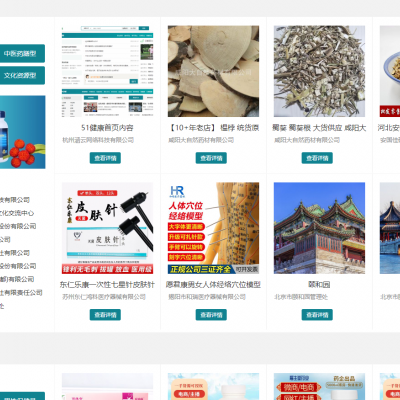
Task: Select the 中医药膳型 sidebar category button
Action: pos(22,53)
